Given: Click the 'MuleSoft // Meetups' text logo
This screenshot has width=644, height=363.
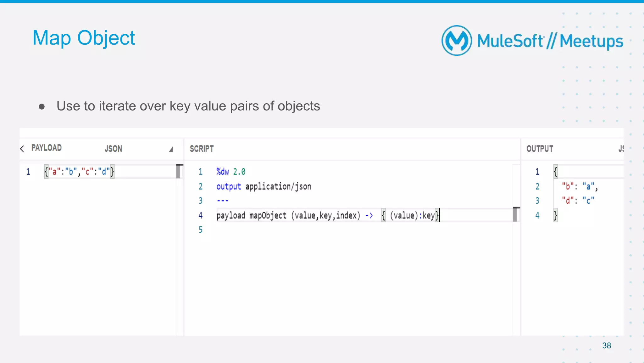Looking at the screenshot, I should point(550,41).
